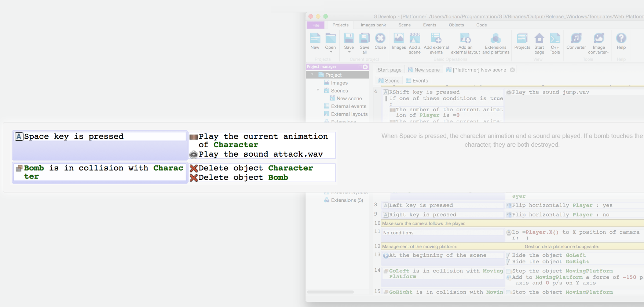This screenshot has height=307, width=644.
Task: Switch to the Images bank ribbon tab
Action: (x=373, y=25)
